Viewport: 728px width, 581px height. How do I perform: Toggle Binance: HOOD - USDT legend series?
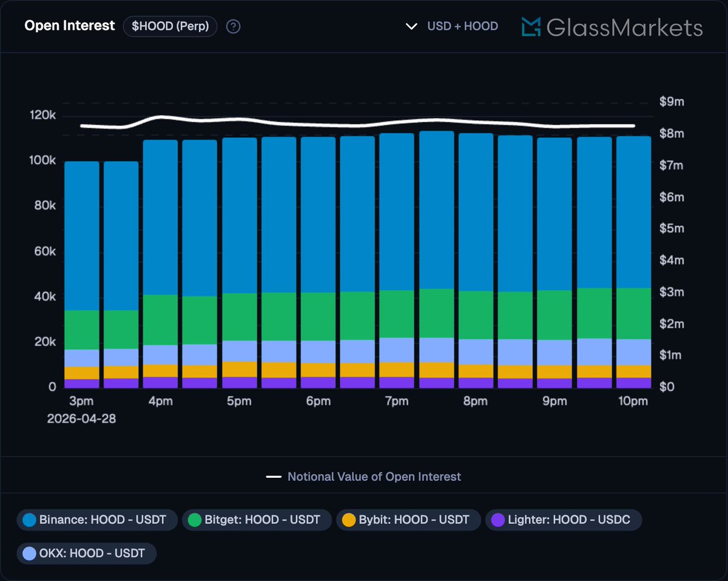(97, 520)
